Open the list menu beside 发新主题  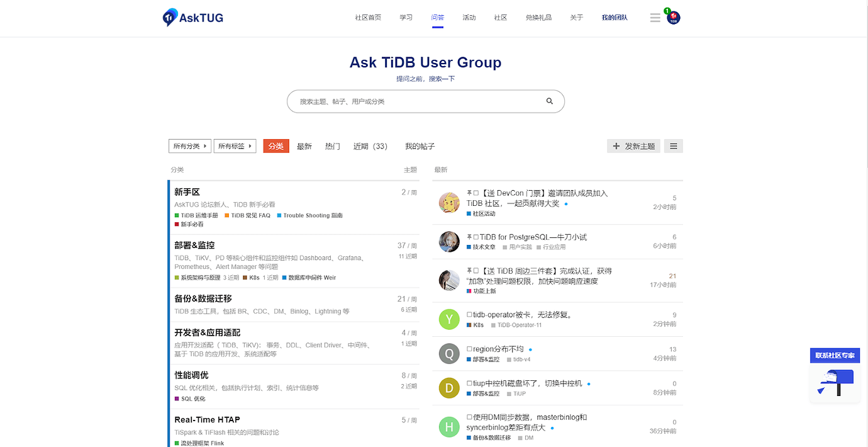tap(674, 146)
